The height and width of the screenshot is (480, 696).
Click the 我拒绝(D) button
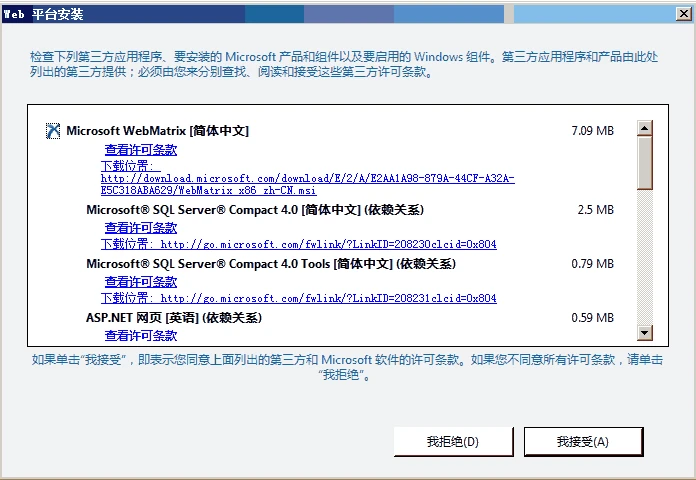[453, 442]
